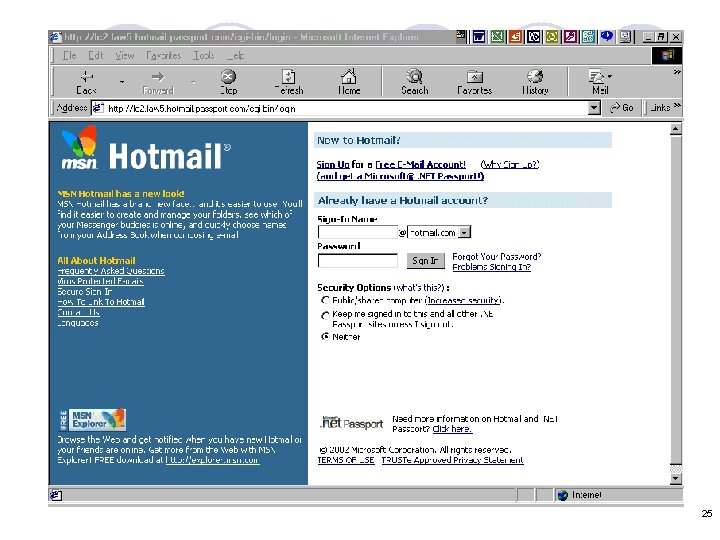Go to the Home page icon
The height and width of the screenshot is (540, 720).
tap(349, 76)
